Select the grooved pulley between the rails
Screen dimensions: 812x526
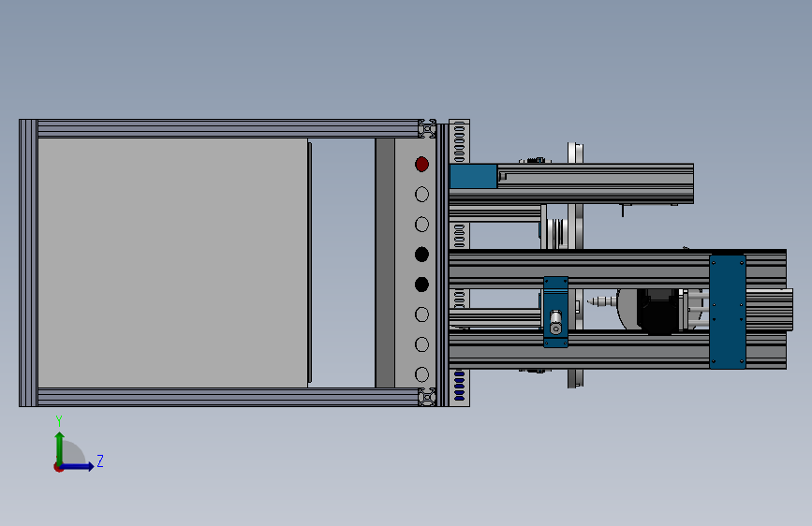coord(556,233)
